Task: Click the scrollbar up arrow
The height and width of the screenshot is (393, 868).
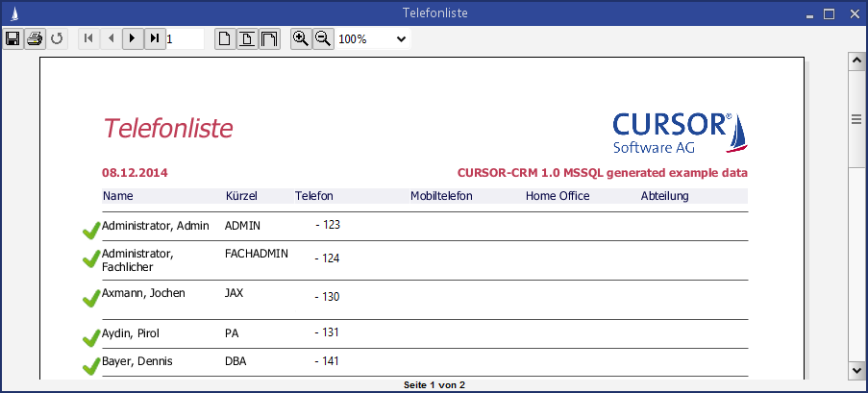Action: 856,61
